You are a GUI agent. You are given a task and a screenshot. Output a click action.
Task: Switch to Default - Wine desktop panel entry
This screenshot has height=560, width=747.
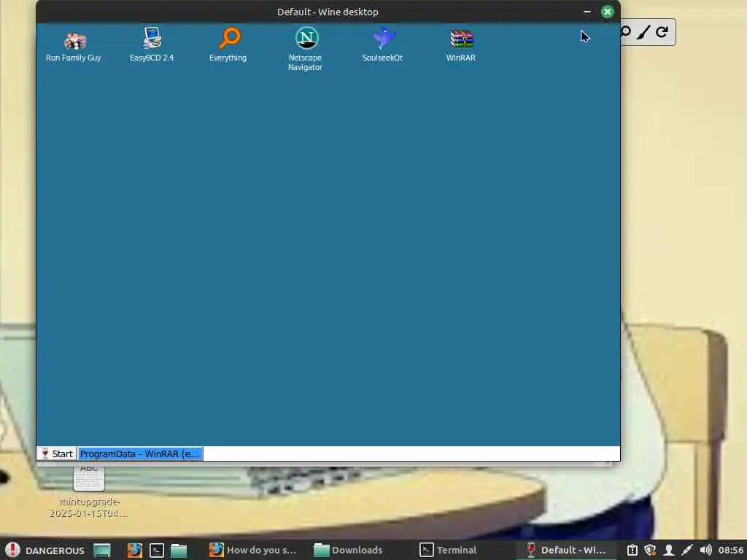566,550
